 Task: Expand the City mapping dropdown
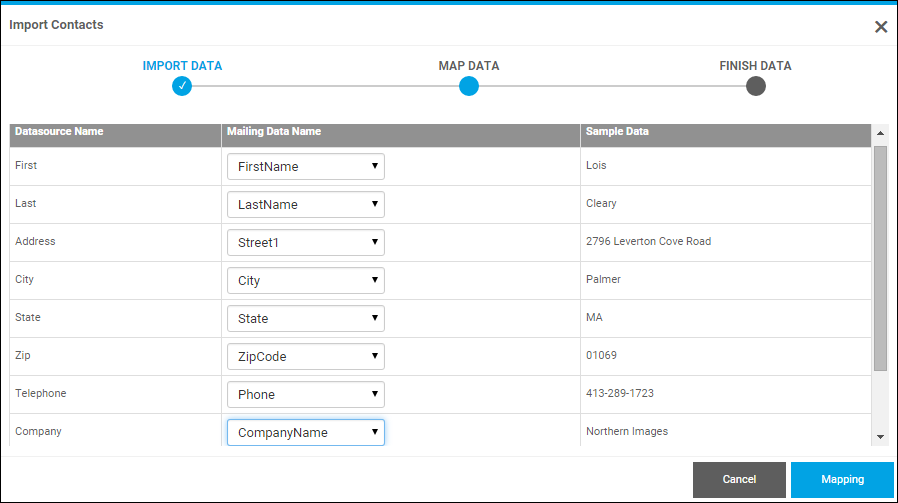click(306, 280)
